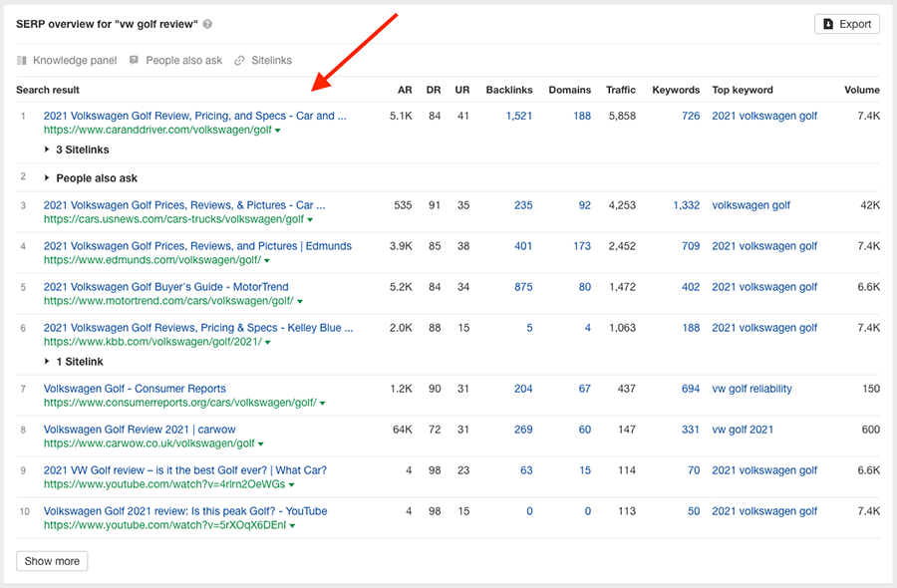This screenshot has height=588, width=897.
Task: Open backlinks count 401 for Edmunds
Action: (x=523, y=246)
